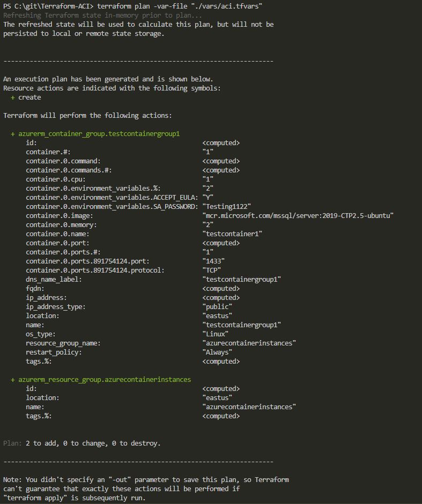The image size is (422, 504).
Task: Click the restart_policy value "Always"
Action: pos(217,352)
